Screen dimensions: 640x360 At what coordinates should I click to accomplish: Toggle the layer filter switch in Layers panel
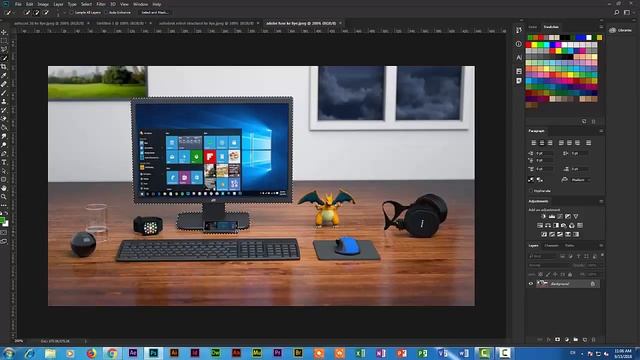(x=602, y=255)
